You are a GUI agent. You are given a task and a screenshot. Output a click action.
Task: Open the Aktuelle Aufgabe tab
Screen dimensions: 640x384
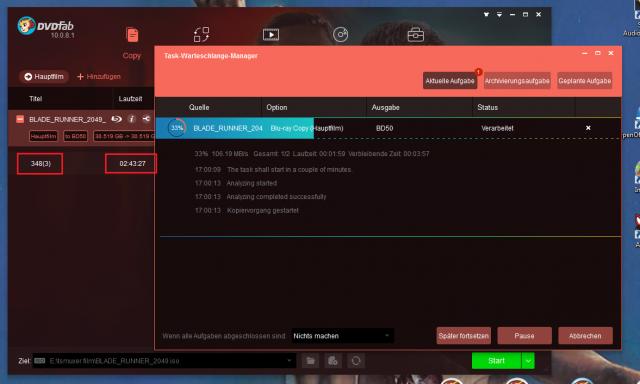[450, 81]
